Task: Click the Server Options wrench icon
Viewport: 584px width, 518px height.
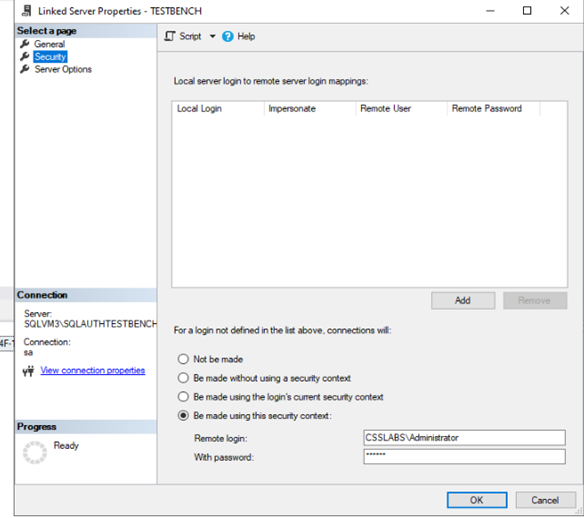Action: click(x=25, y=69)
